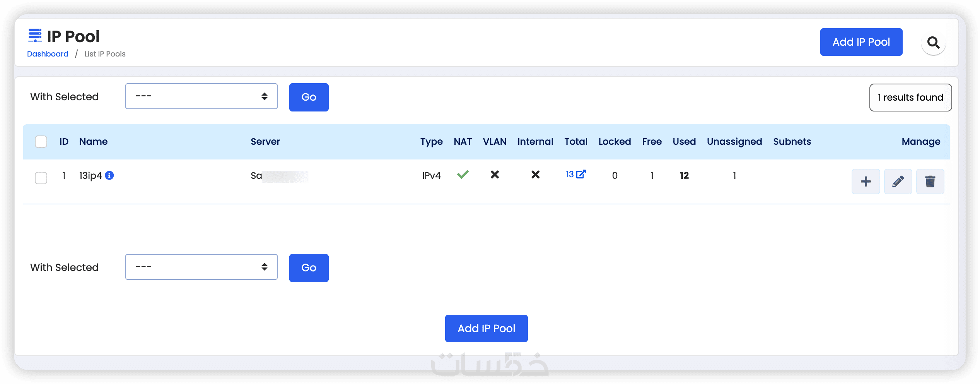Open the top With Selected dropdown

coord(201,96)
